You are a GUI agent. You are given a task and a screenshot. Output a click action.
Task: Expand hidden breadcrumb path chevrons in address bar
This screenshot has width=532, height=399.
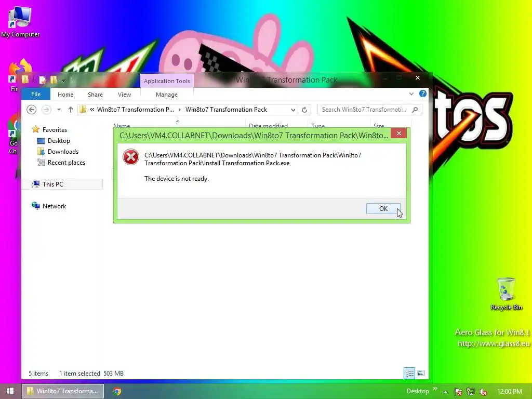(x=91, y=109)
